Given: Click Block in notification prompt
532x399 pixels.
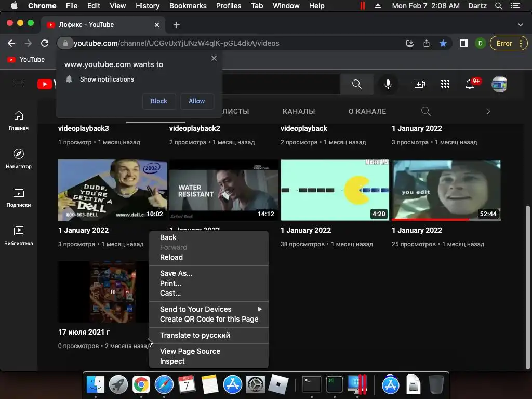Looking at the screenshot, I should click(x=159, y=101).
